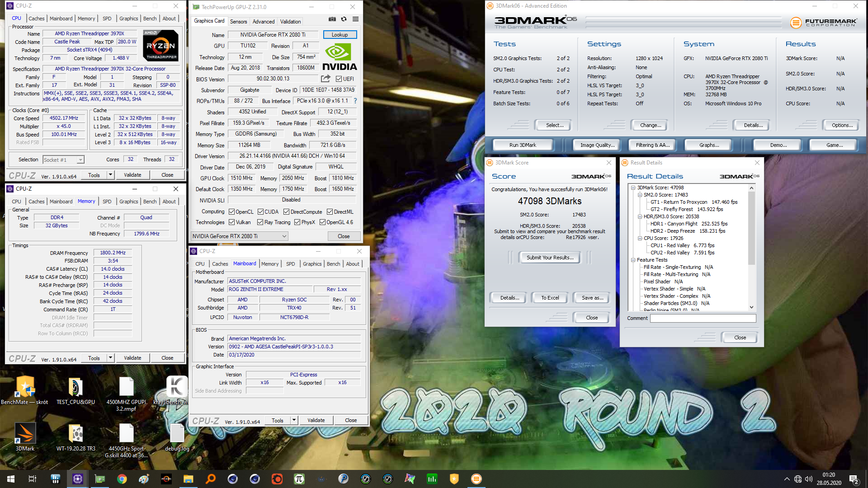
Task: Open Task View on the taskbar
Action: (33, 479)
